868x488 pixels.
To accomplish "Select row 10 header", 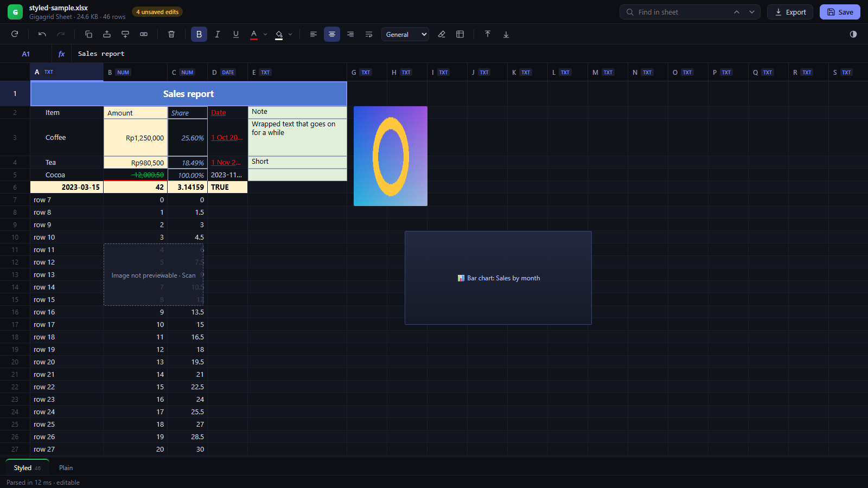I will tap(15, 237).
